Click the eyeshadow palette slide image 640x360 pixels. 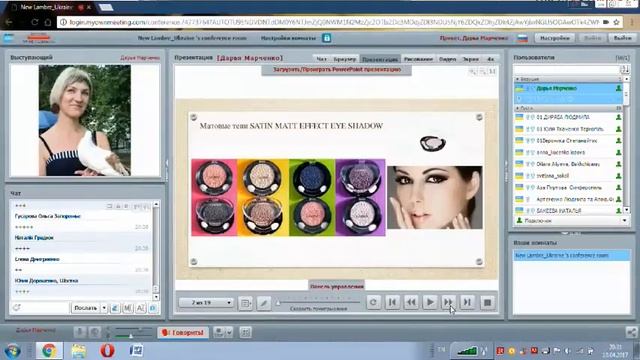(288, 197)
